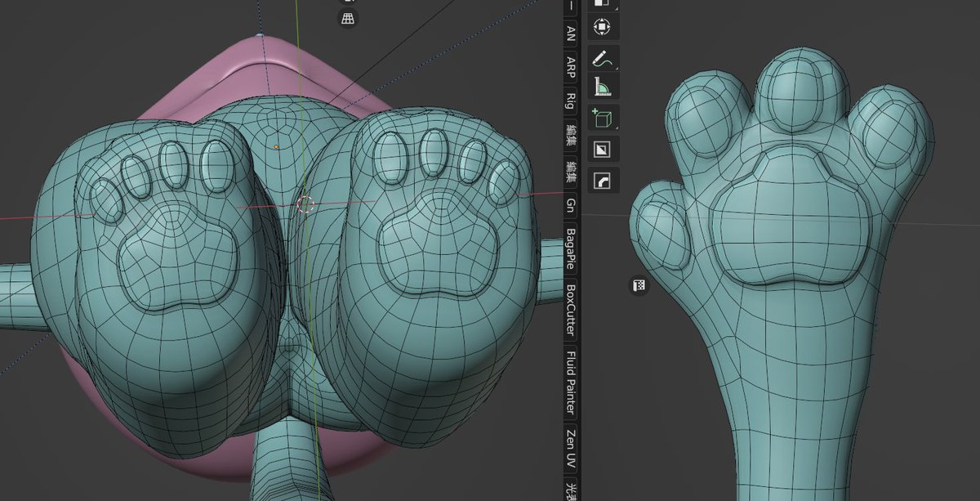Open the BoxCutter sidebar tab
The height and width of the screenshot is (501, 980).
(572, 311)
